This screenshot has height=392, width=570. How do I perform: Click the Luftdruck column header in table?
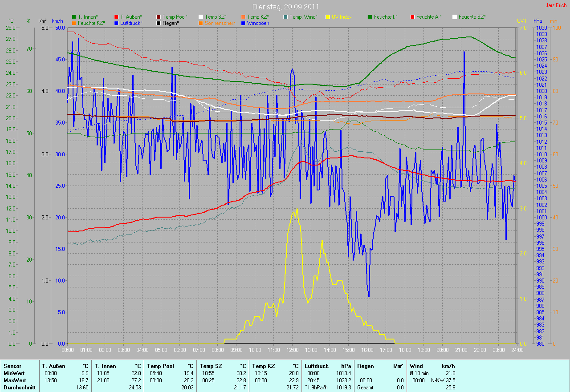tap(317, 366)
